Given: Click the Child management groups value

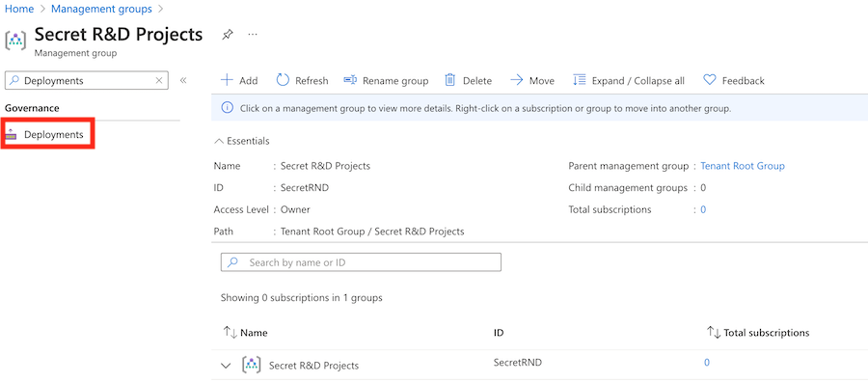Looking at the screenshot, I should click(x=703, y=187).
